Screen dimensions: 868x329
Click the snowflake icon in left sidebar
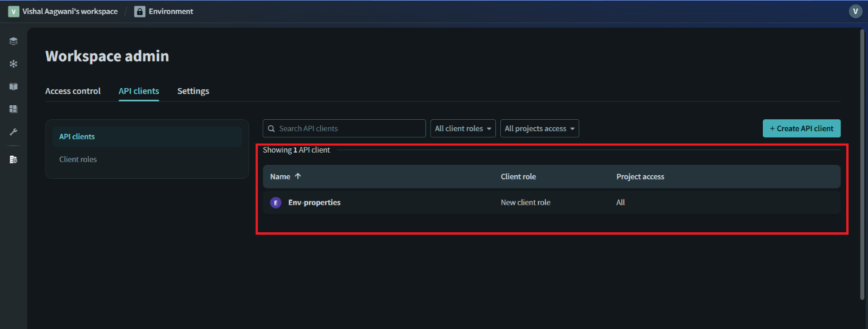13,64
